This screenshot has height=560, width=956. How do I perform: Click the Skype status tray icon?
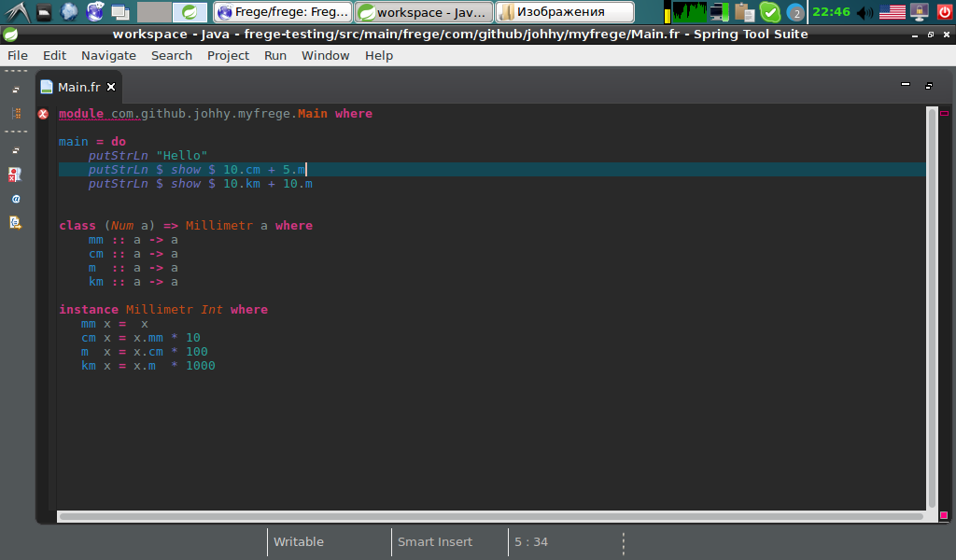(x=769, y=12)
